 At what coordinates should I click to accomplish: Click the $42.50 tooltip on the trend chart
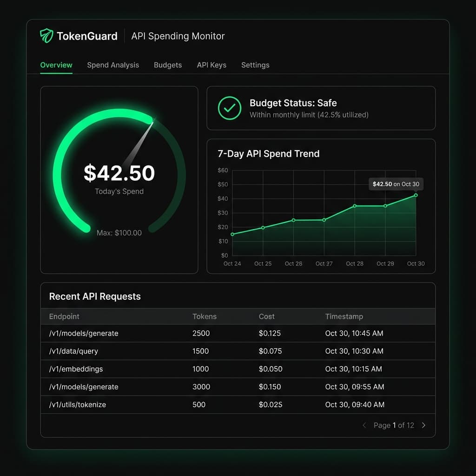(x=396, y=184)
